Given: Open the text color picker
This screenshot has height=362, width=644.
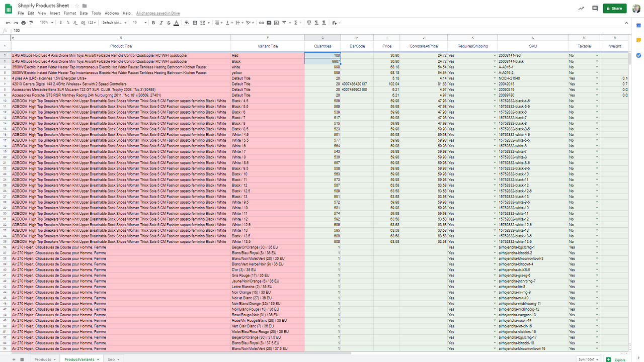Looking at the screenshot, I should (x=176, y=23).
